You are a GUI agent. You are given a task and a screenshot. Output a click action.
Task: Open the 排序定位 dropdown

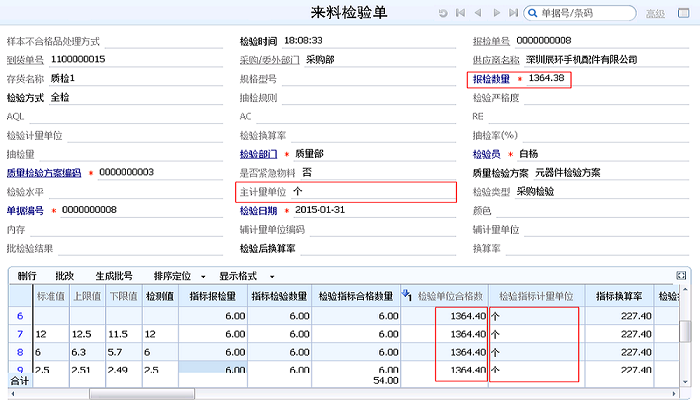click(x=179, y=276)
